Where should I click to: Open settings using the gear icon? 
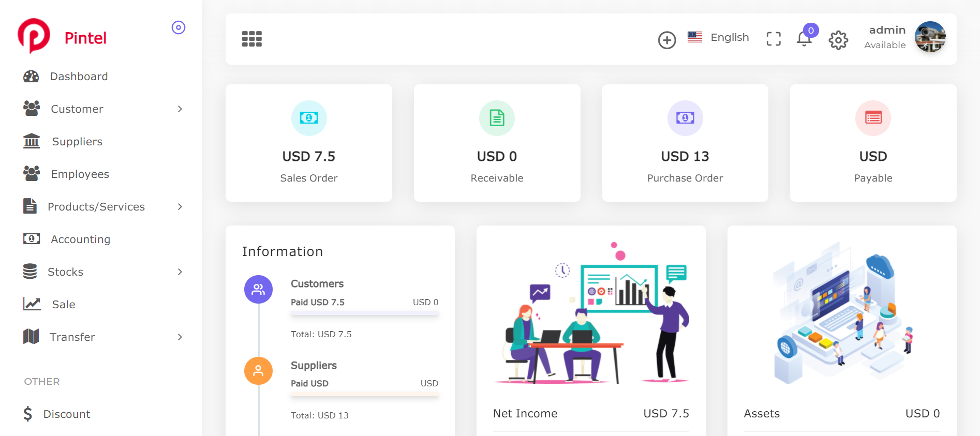tap(838, 40)
